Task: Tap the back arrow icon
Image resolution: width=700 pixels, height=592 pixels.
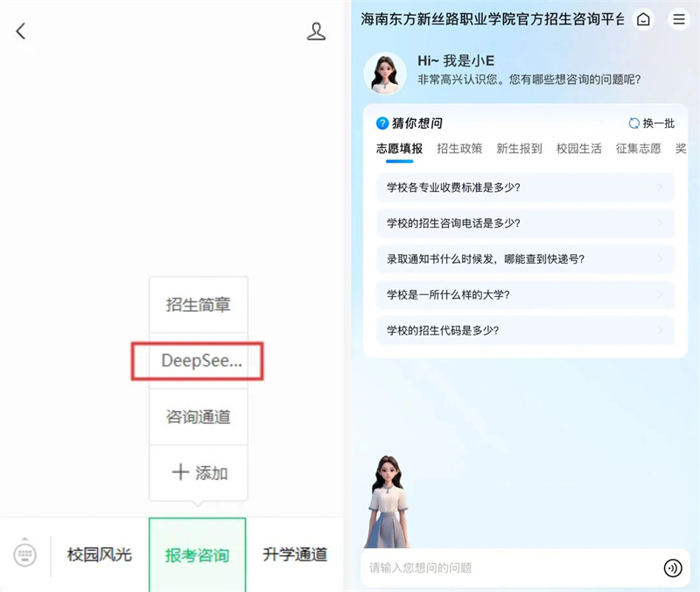Action: 21,32
